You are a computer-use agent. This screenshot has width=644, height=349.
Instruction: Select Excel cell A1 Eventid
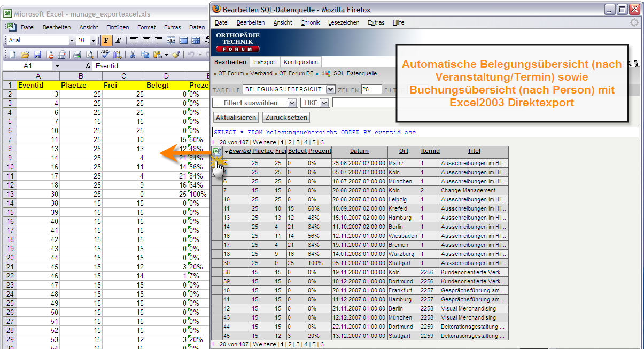(38, 85)
